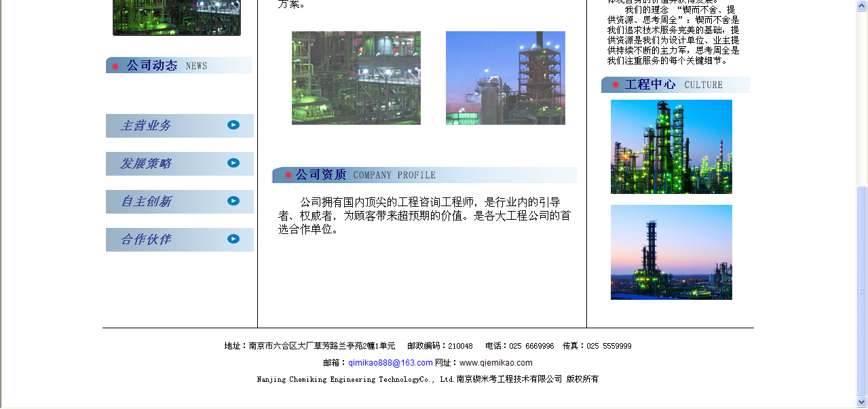Click the vertical scrollbar thumb

point(862,290)
